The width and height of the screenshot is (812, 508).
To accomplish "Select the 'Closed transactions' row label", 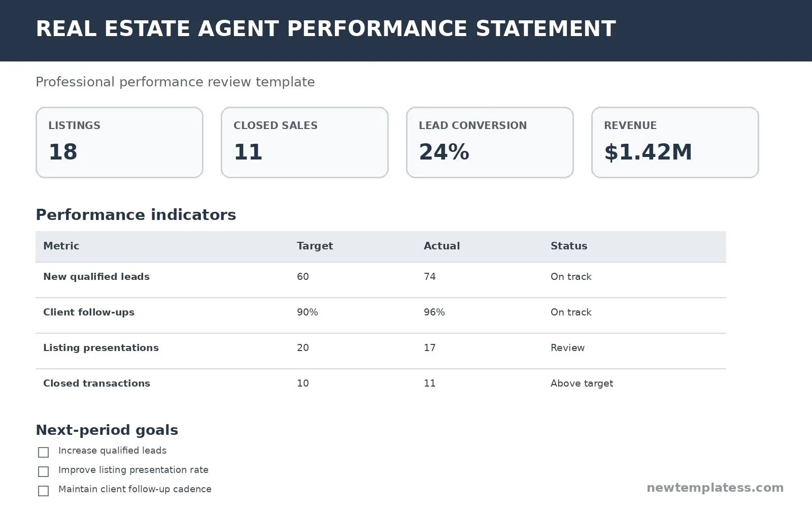I will tap(96, 384).
